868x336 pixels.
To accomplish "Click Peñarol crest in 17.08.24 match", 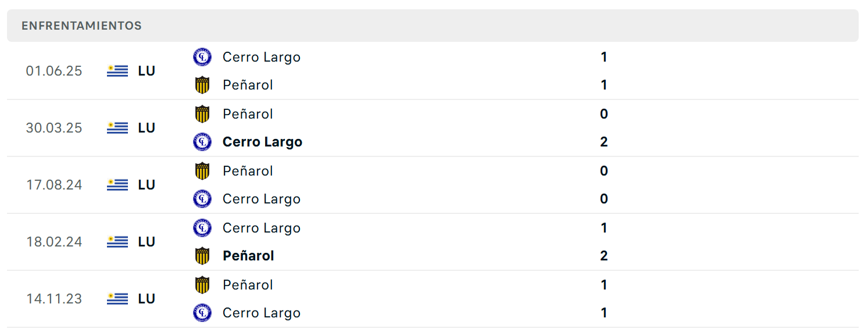I will [202, 171].
